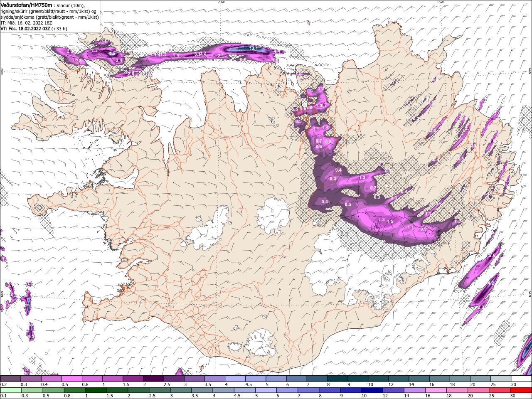Pick the rain swatch between 1 and 1.5
The image size is (532, 399).
[x=96, y=390]
